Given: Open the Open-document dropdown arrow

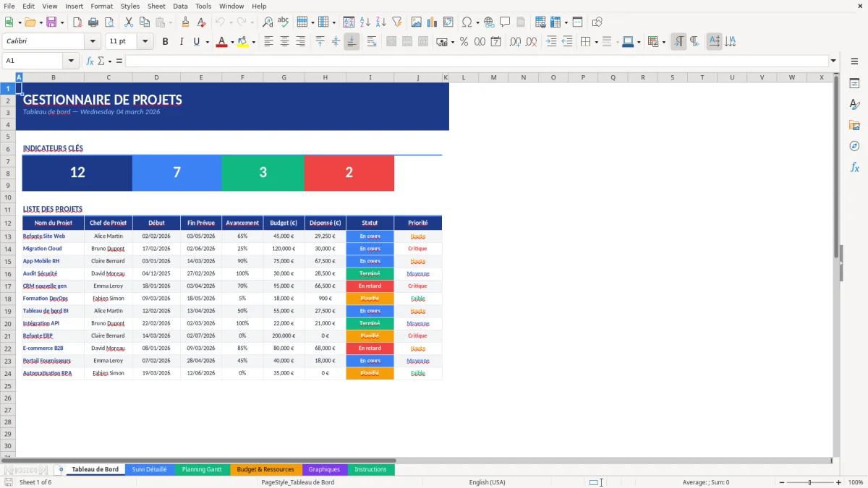Looking at the screenshot, I should tap(40, 22).
